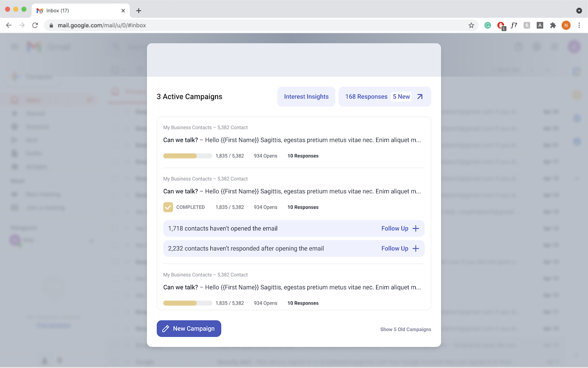
Task: Click the first campaign progress bar
Action: (187, 156)
